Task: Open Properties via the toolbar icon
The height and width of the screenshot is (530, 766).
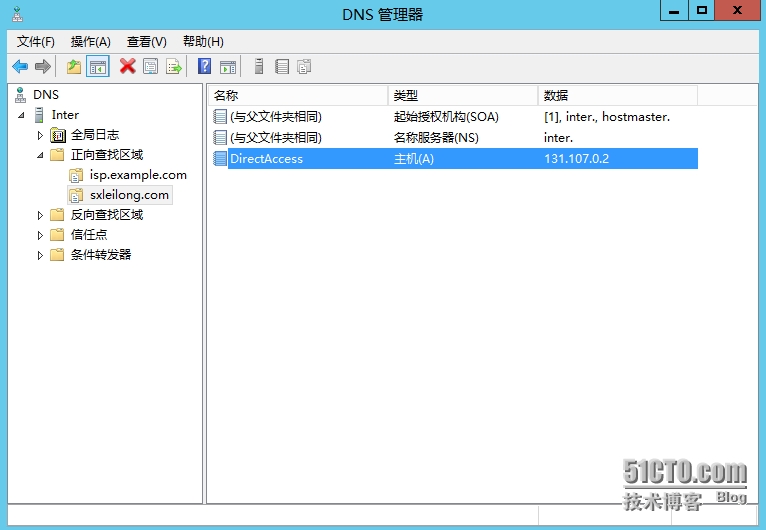Action: [x=150, y=66]
